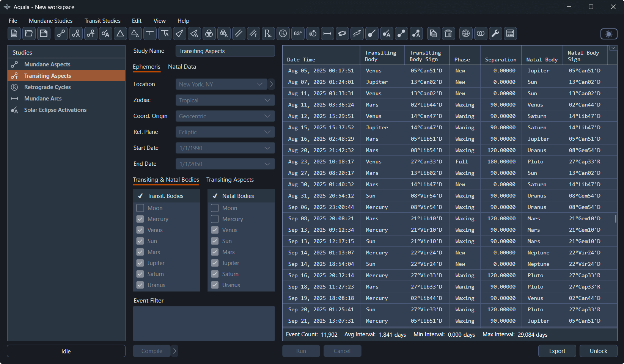This screenshot has height=364, width=624.
Task: Click the parallel lines with T icon
Action: coord(253,34)
